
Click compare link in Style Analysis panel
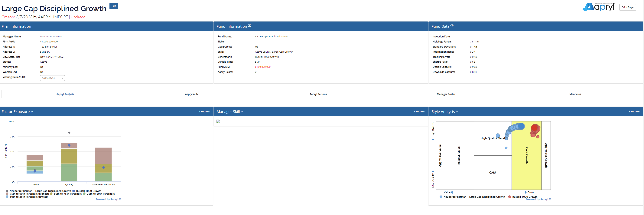(x=634, y=111)
